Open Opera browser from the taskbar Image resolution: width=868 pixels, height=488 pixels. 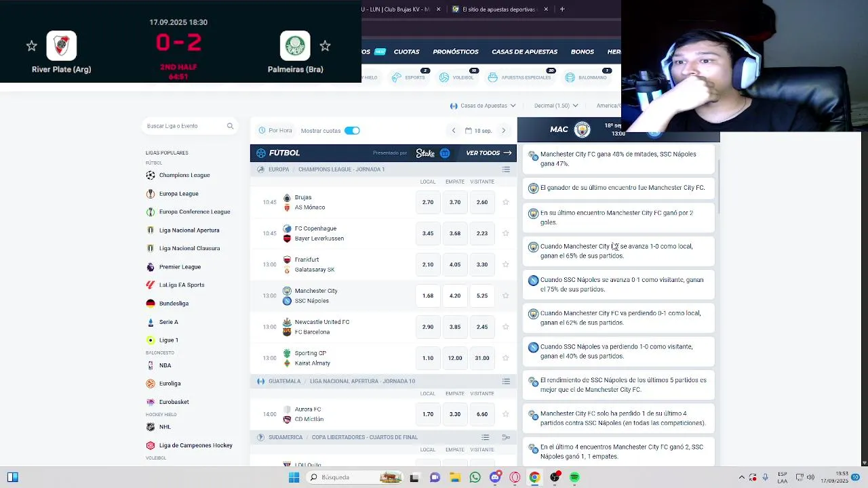515,477
